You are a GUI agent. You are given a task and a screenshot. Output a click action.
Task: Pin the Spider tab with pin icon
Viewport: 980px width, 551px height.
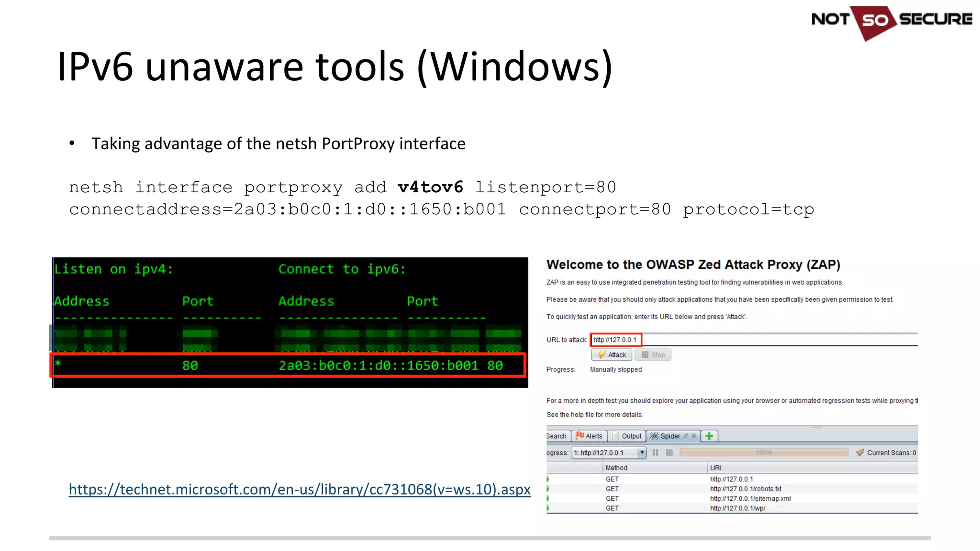click(686, 436)
